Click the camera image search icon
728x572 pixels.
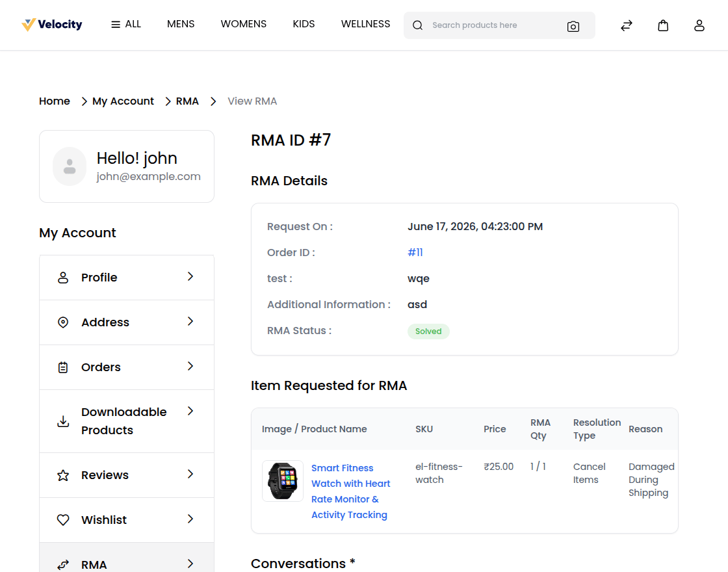(573, 27)
